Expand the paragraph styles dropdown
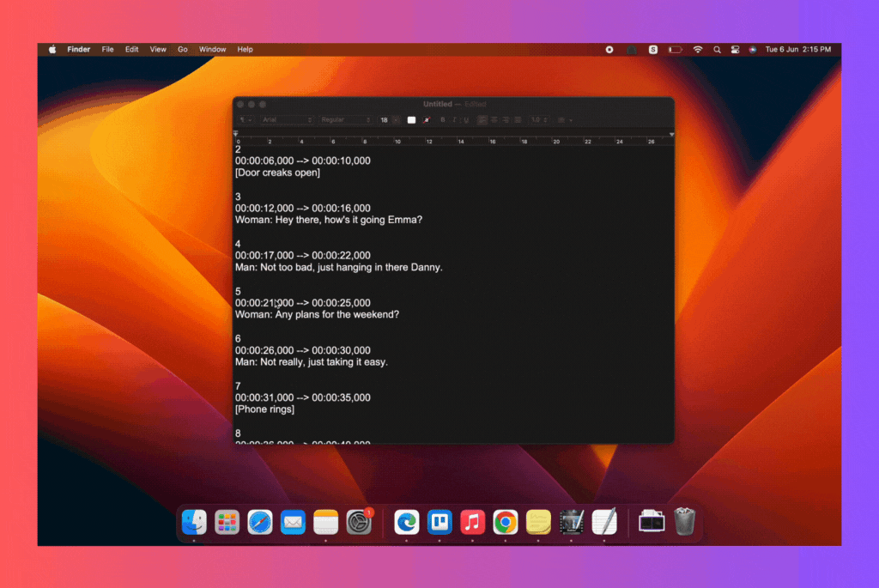Image resolution: width=879 pixels, height=588 pixels. click(246, 120)
